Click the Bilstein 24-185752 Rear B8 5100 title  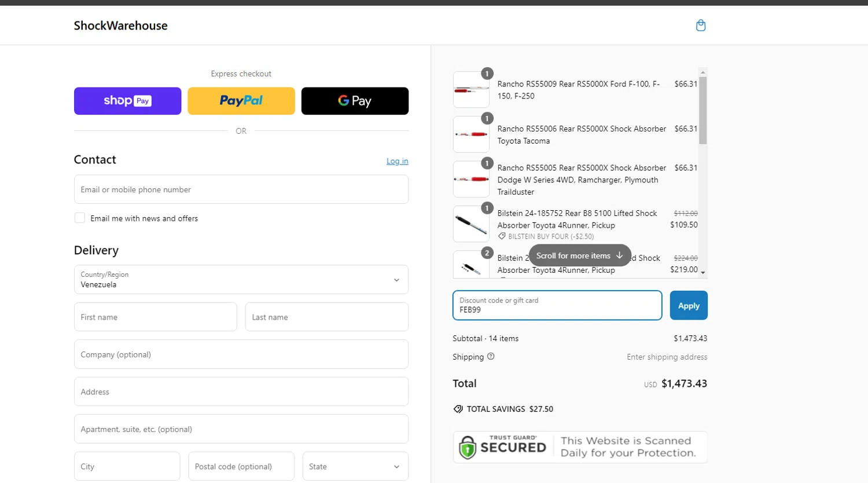pyautogui.click(x=577, y=219)
